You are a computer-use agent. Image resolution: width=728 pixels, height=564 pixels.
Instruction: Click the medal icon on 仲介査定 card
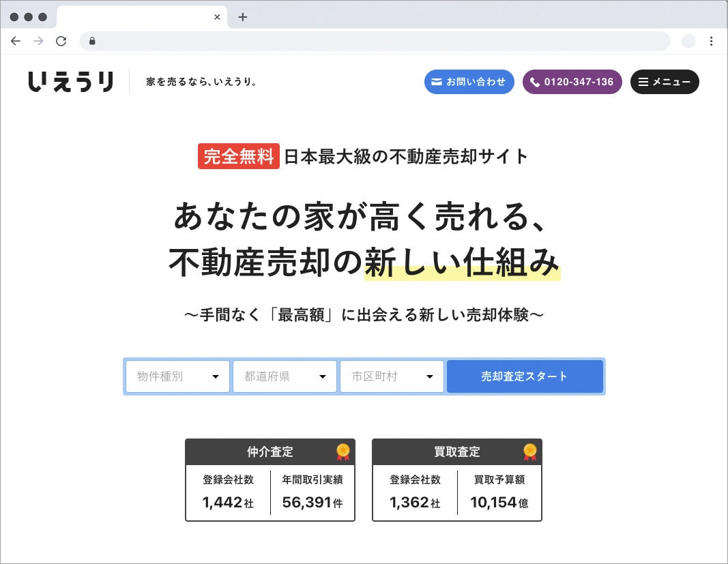(x=343, y=451)
